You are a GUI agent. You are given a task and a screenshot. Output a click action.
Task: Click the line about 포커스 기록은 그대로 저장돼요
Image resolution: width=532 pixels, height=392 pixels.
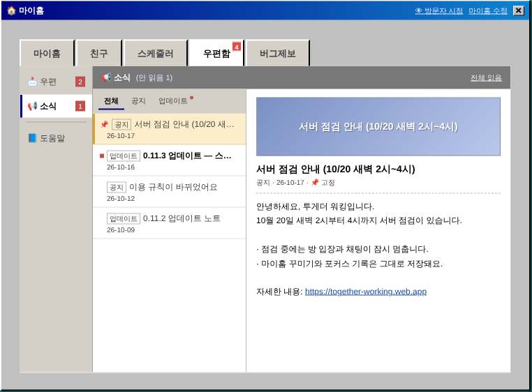[350, 264]
